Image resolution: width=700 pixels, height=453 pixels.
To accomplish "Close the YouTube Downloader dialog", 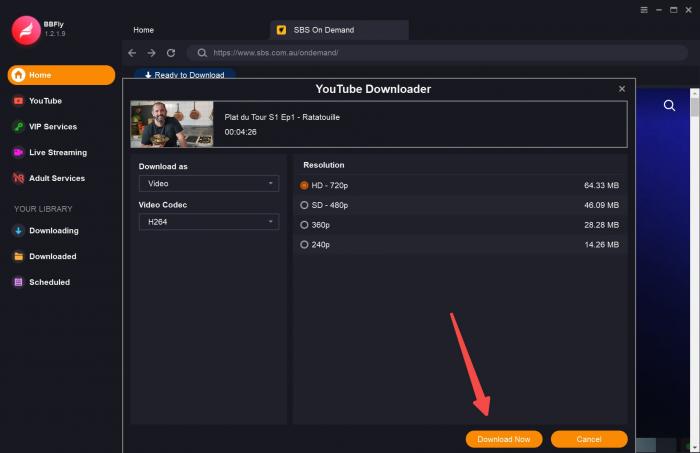I will pos(622,89).
